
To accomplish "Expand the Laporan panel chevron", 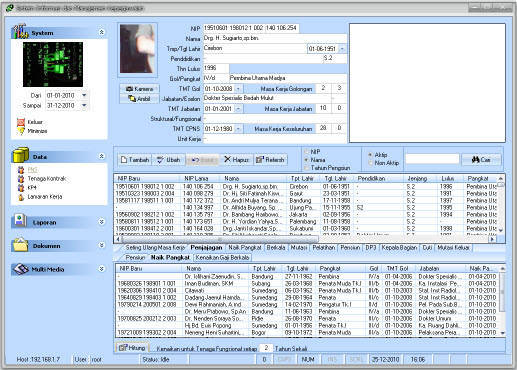I will pyautogui.click(x=102, y=222).
